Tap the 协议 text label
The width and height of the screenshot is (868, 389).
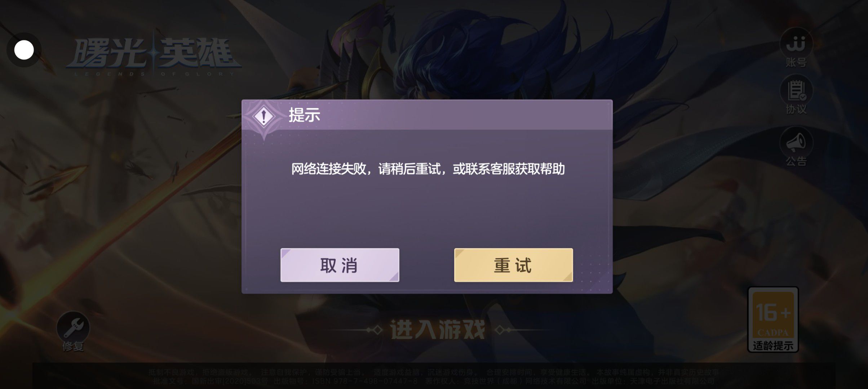pos(796,109)
